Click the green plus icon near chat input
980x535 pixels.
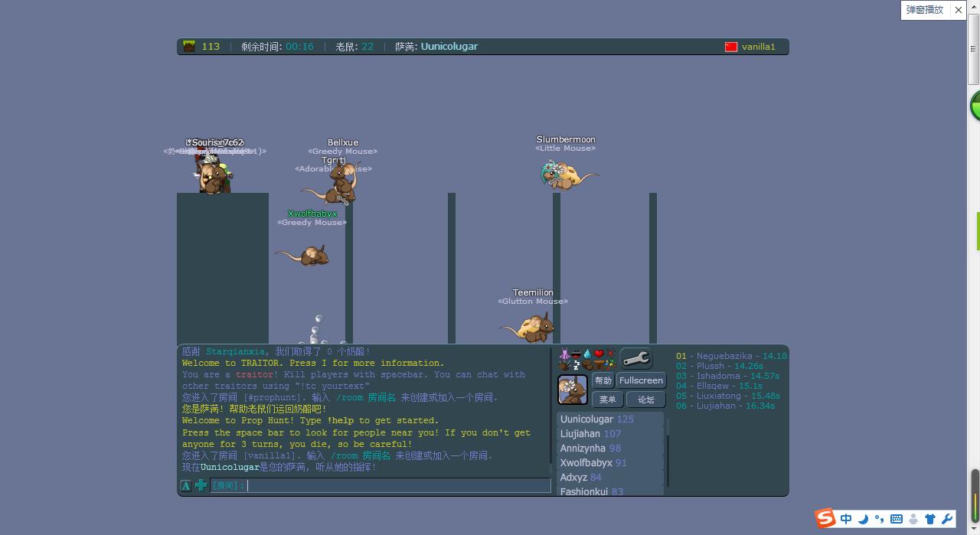tap(201, 485)
